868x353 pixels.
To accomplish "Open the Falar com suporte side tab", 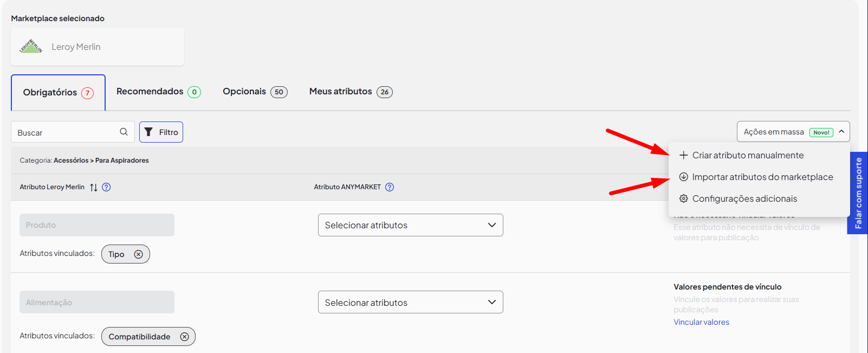I will 858,193.
